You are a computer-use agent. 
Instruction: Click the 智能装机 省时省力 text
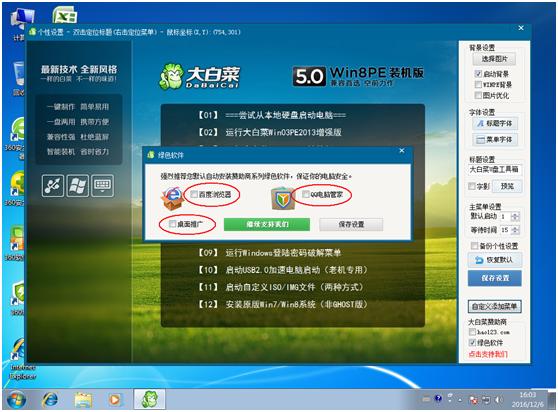pos(78,152)
